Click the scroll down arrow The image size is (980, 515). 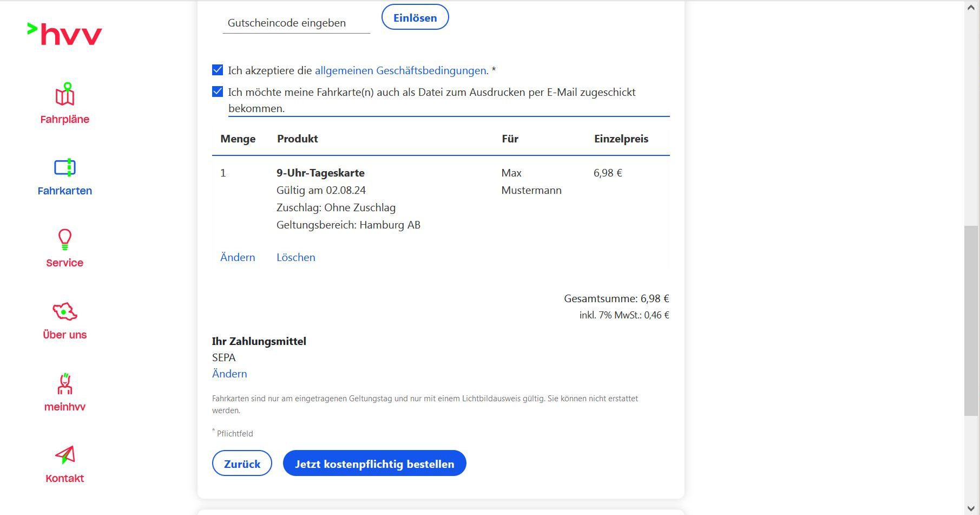pos(971,508)
